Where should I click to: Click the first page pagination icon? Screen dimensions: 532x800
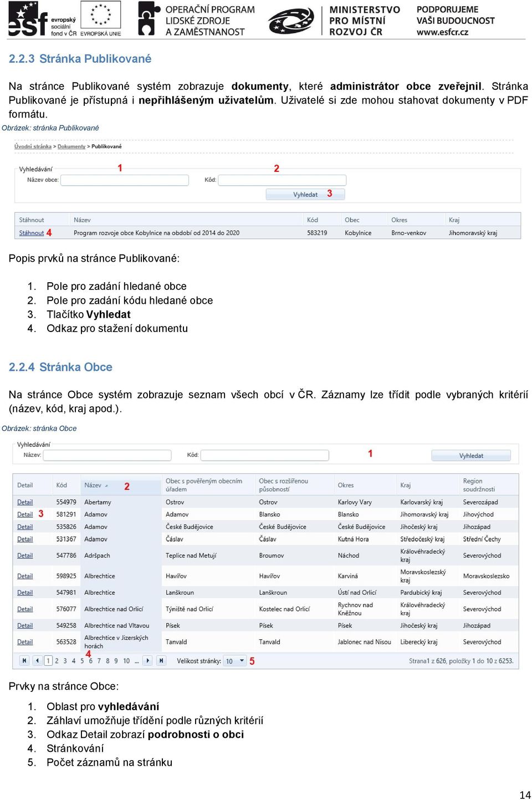pos(24,660)
